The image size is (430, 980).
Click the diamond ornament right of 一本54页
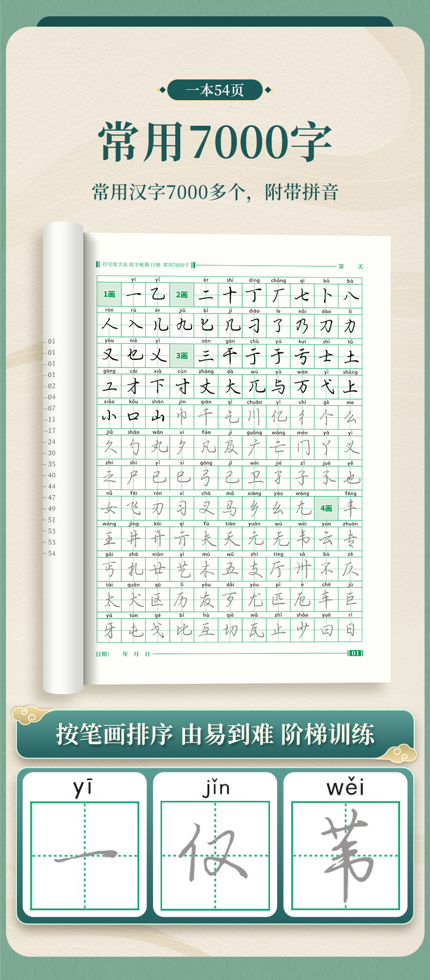268,90
